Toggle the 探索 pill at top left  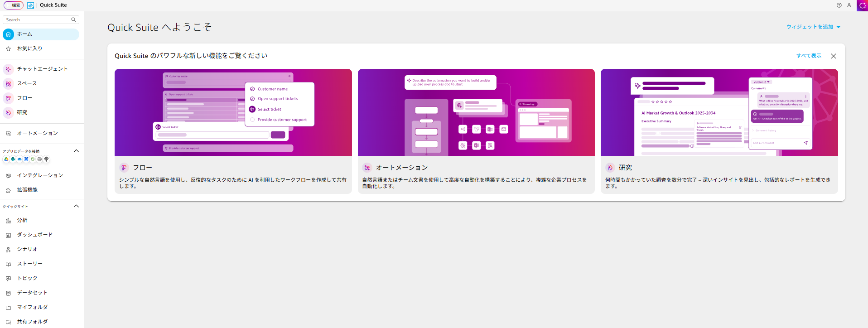[14, 5]
